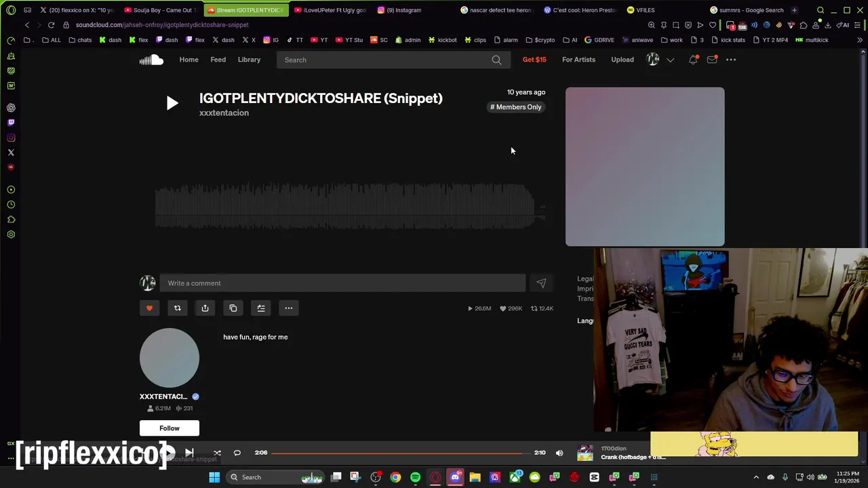Click the track artwork thumbnail
The height and width of the screenshot is (488, 868).
point(645,167)
